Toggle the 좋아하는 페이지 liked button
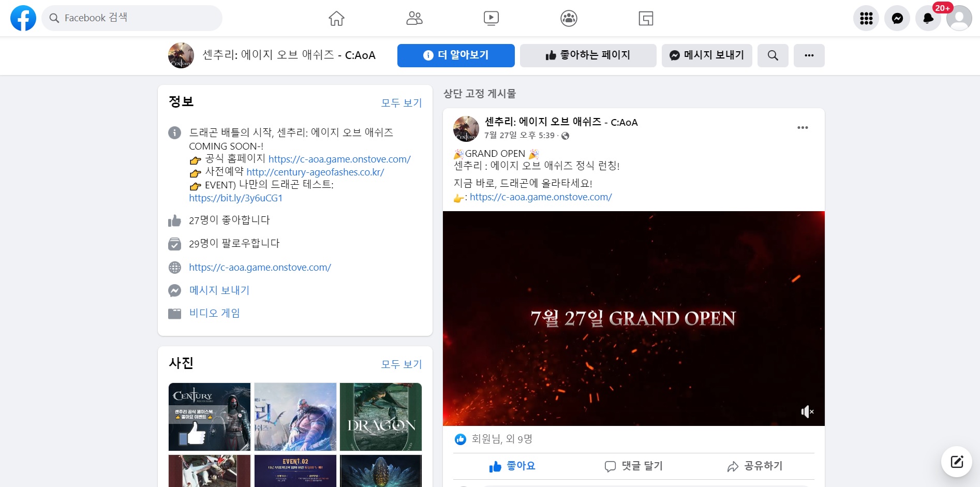Viewport: 980px width, 487px height. [x=588, y=55]
